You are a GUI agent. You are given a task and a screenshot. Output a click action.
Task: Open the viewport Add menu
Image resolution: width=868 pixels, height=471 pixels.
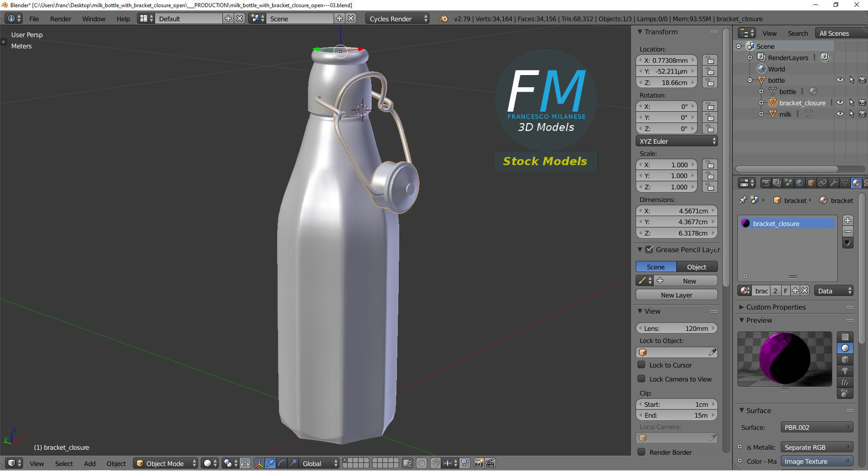(x=90, y=463)
